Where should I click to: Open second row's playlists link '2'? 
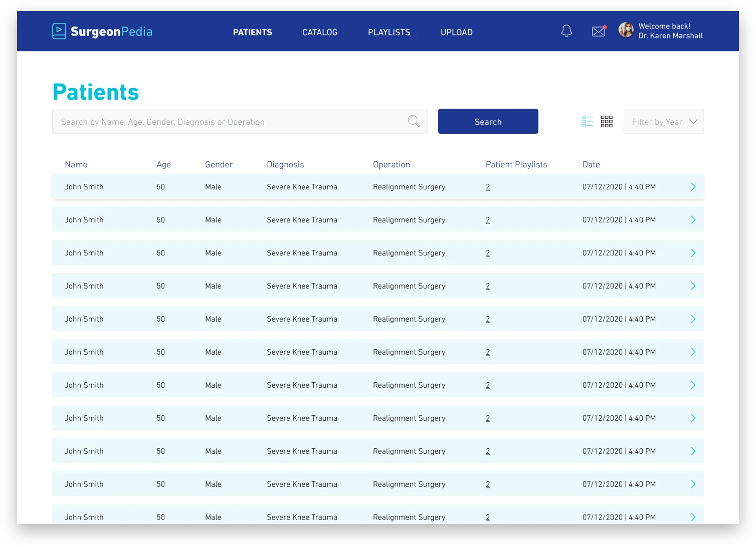(x=488, y=220)
